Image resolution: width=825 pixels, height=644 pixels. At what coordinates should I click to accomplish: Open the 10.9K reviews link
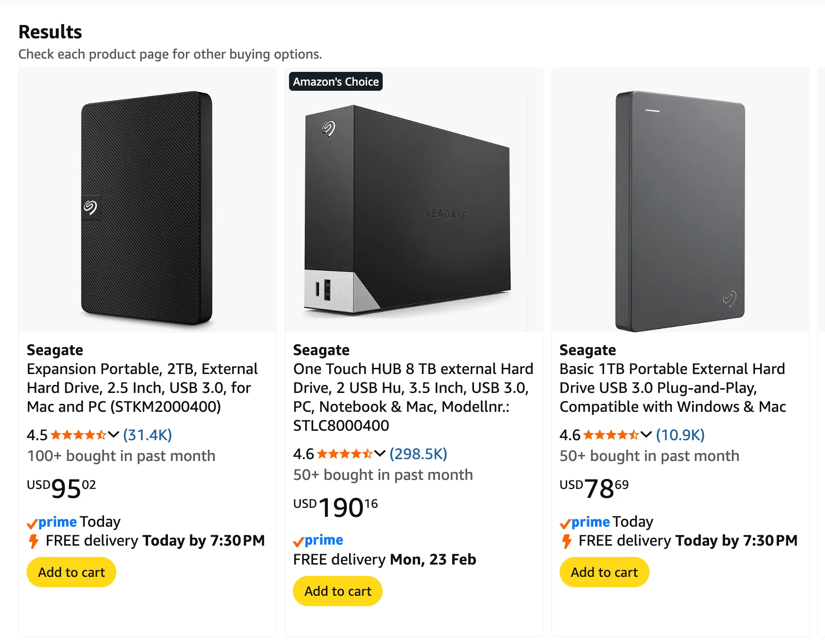[680, 435]
